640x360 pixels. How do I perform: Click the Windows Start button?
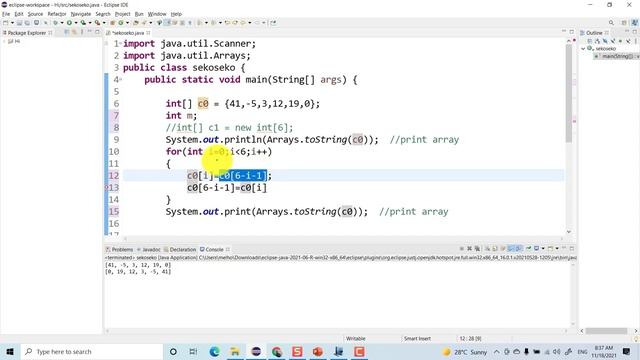[x=10, y=351]
